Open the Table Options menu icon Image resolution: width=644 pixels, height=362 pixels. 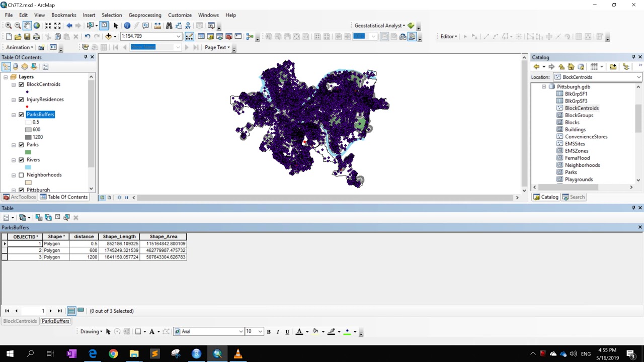click(x=7, y=218)
